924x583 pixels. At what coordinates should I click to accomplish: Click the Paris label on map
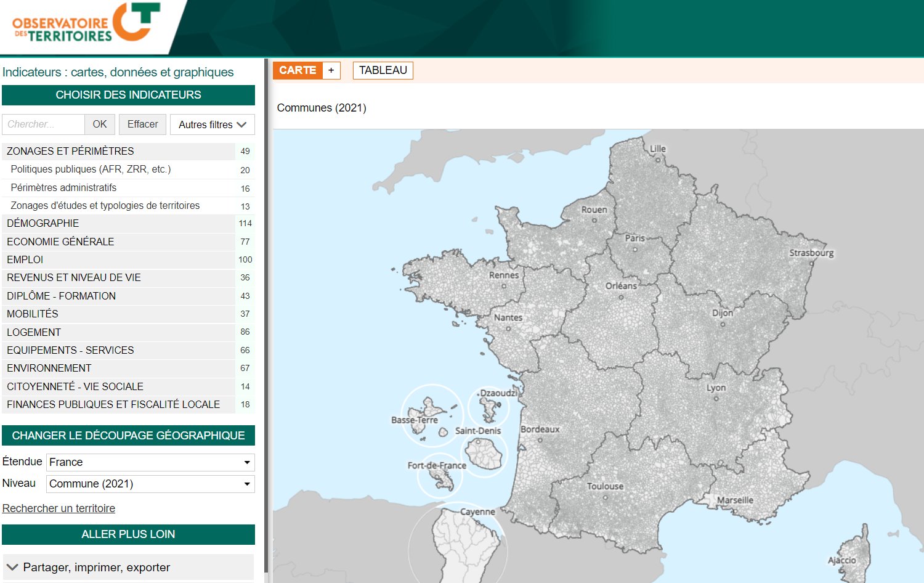point(634,238)
